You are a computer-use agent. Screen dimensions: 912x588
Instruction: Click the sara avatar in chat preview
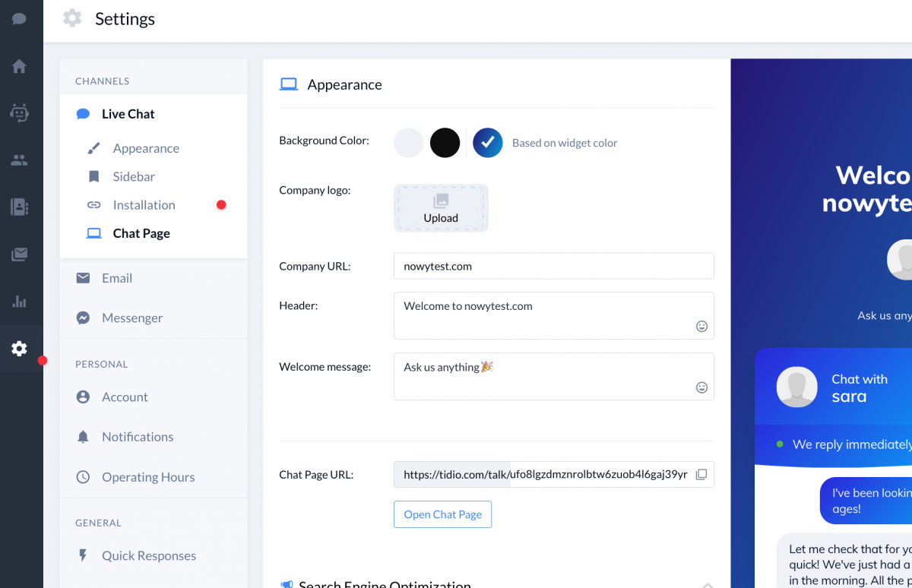pyautogui.click(x=796, y=387)
